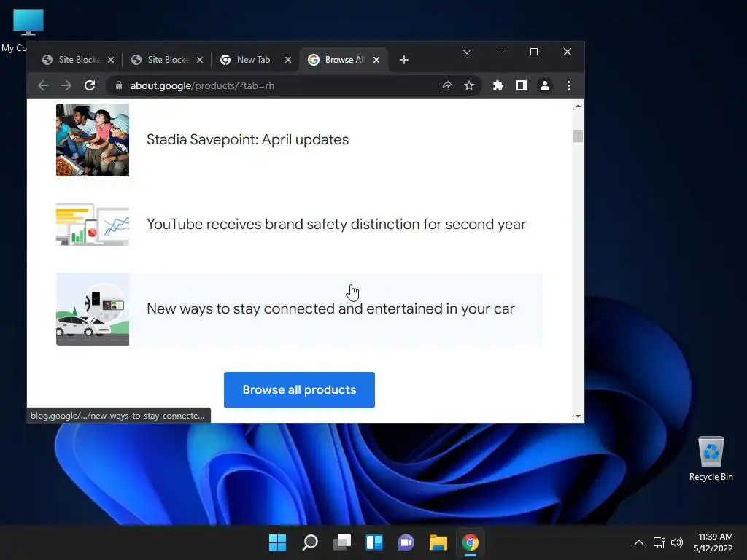Click the network tray icon
747x560 pixels.
pos(659,542)
